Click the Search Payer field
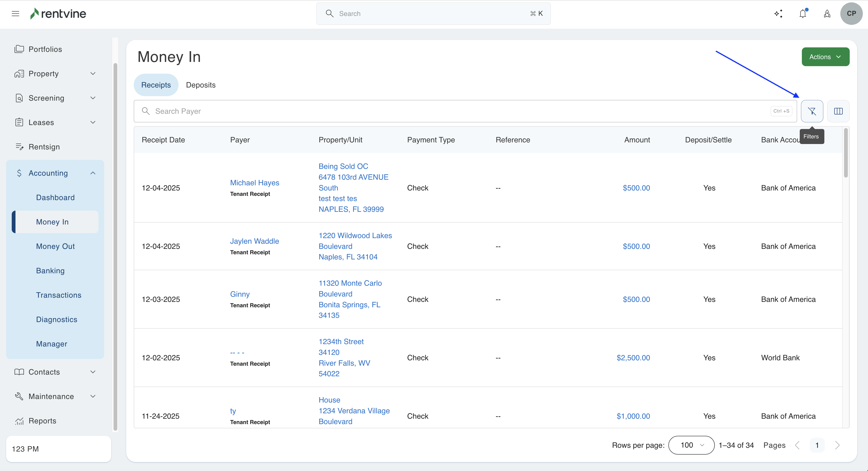The image size is (868, 471). (x=458, y=111)
